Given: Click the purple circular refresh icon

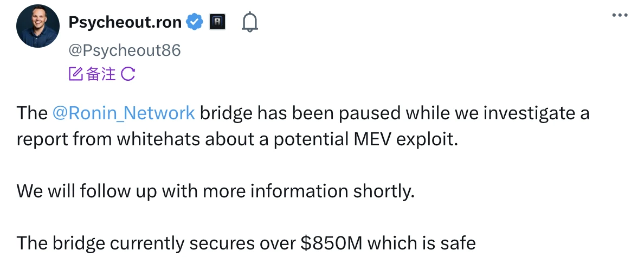Looking at the screenshot, I should pyautogui.click(x=127, y=74).
